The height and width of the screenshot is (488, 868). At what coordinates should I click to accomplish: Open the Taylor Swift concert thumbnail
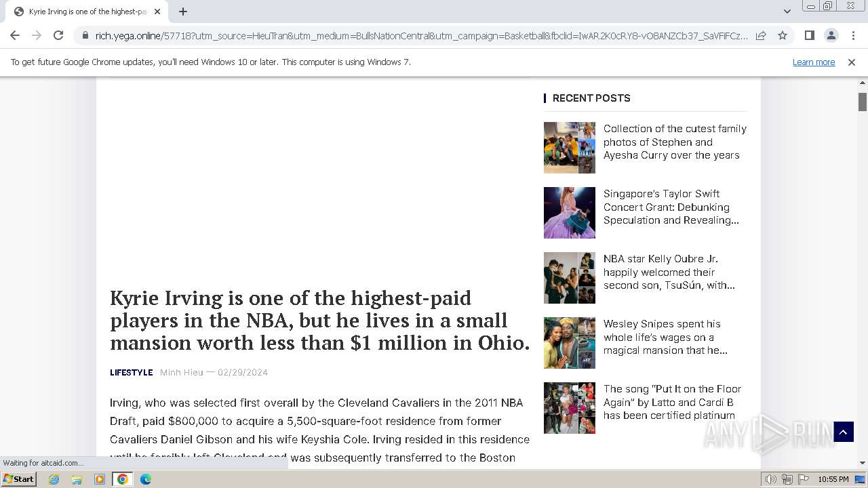570,213
